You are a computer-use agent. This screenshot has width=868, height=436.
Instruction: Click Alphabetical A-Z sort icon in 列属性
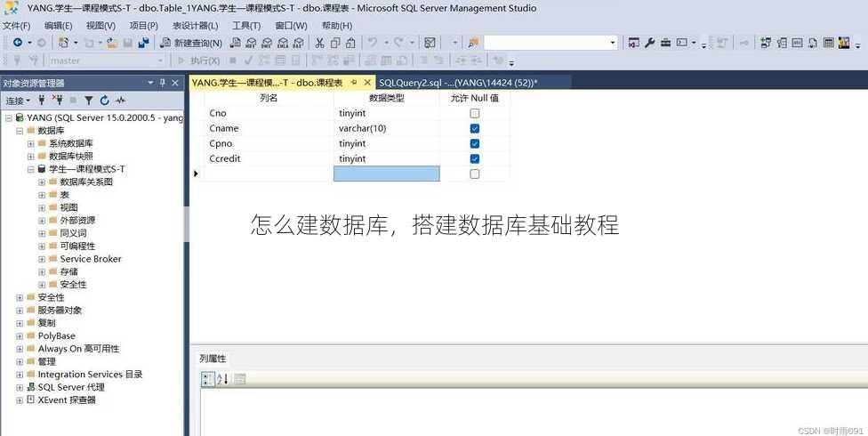[222, 379]
